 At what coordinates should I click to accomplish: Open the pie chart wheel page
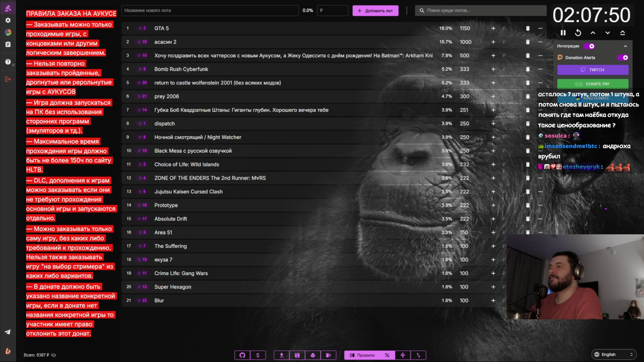tap(8, 32)
